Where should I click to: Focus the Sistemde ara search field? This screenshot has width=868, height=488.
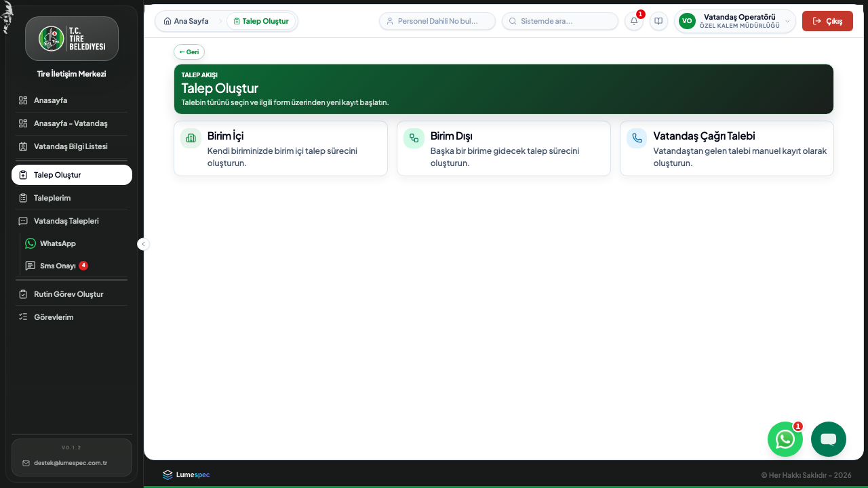[x=560, y=21]
